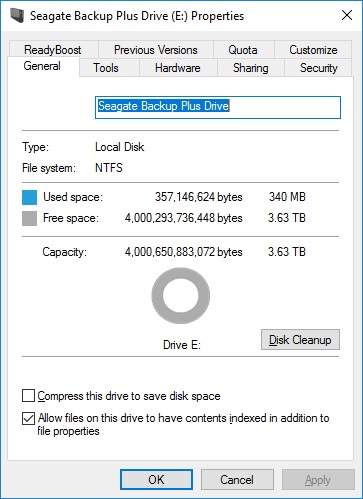Click the drive icon in title bar
Image resolution: width=363 pixels, height=499 pixels.
[x=17, y=15]
